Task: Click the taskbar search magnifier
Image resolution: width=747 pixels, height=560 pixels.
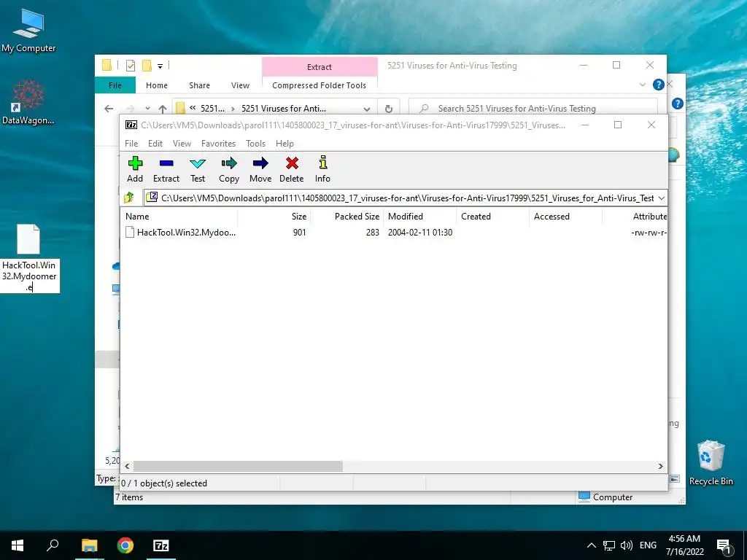Action: [53, 545]
